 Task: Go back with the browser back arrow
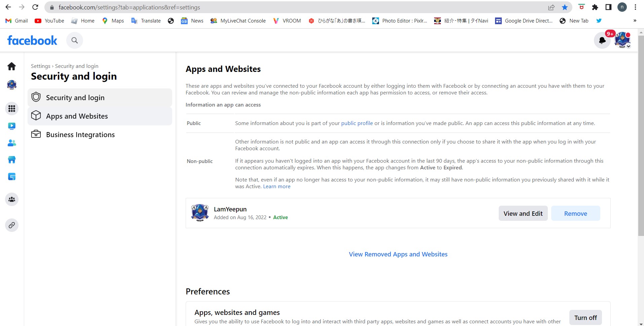(x=8, y=7)
